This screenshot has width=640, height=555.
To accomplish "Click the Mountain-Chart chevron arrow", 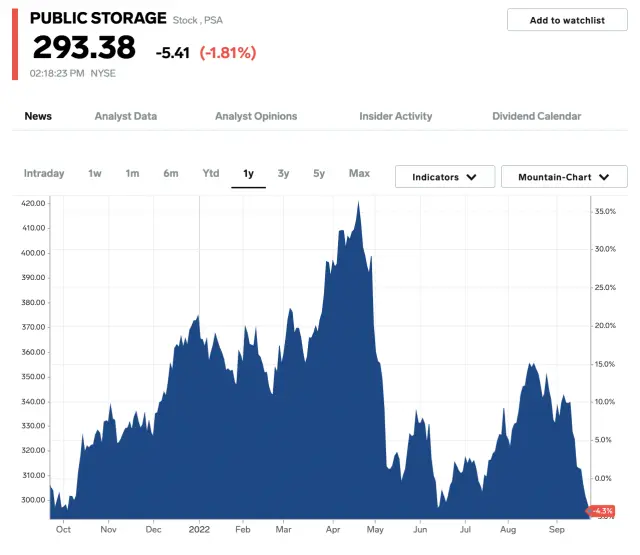I will (601, 178).
